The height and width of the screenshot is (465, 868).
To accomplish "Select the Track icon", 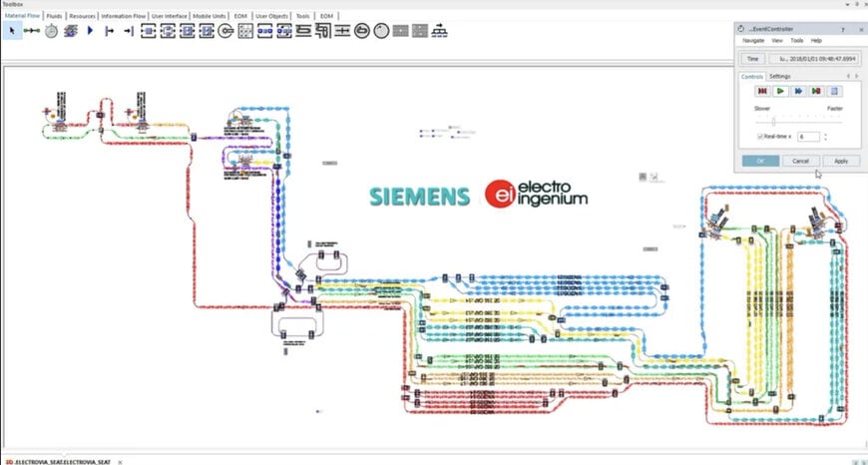I will pos(400,31).
